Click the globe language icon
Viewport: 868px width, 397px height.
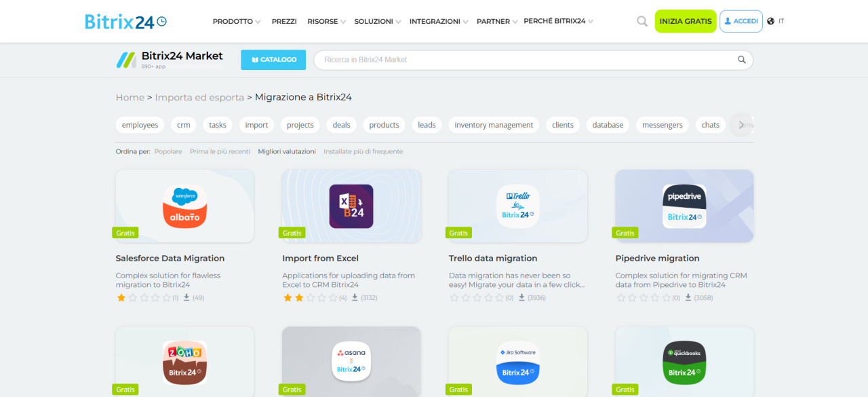(x=771, y=21)
